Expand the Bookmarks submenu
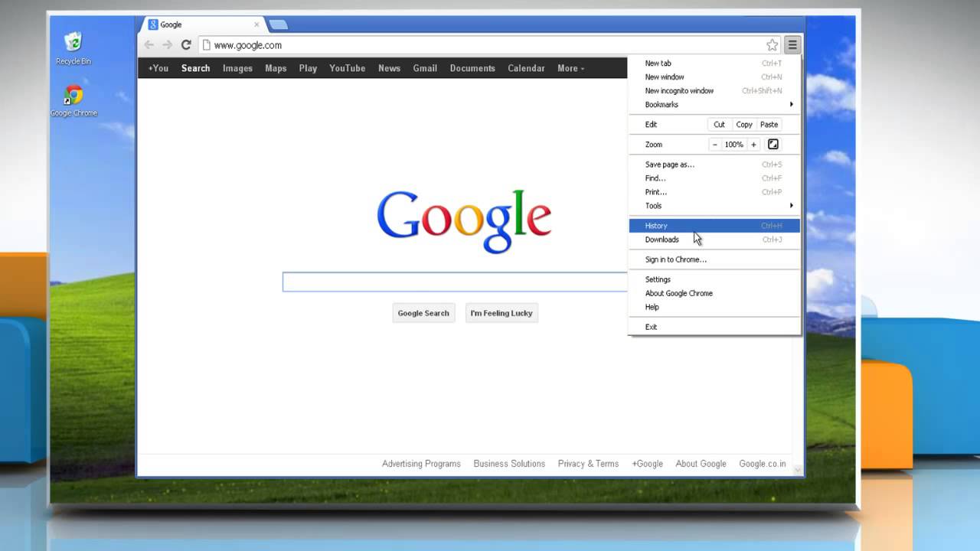 point(714,105)
